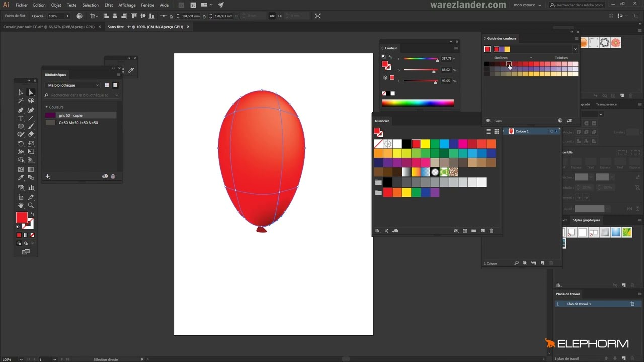Expand Calque 1 layer arrow

[504, 131]
